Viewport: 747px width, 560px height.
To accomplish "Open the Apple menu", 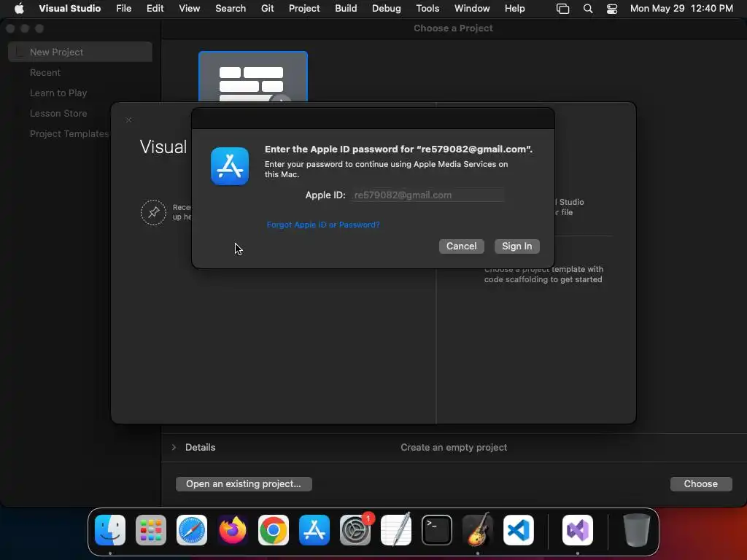I will 19,9.
